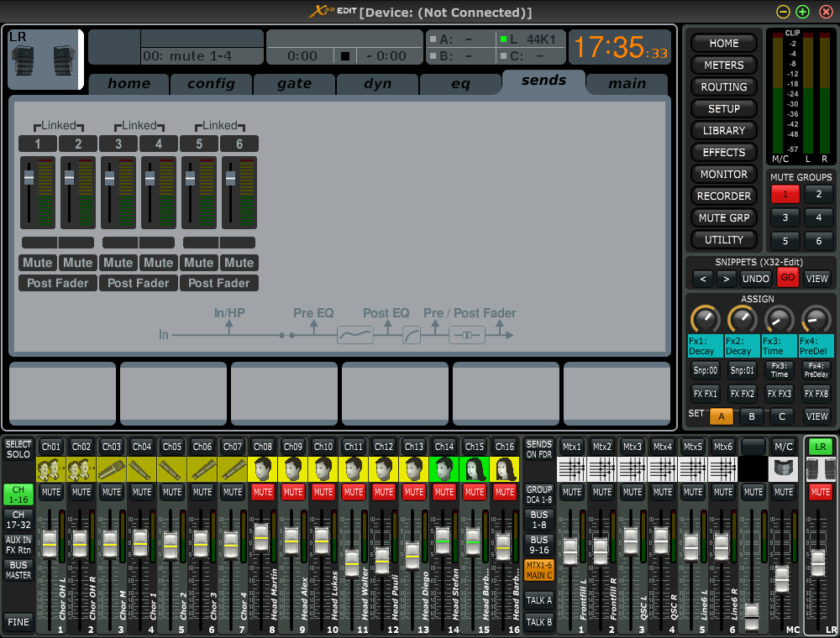Open the dyn tab
Viewport: 840px width, 638px height.
[377, 83]
